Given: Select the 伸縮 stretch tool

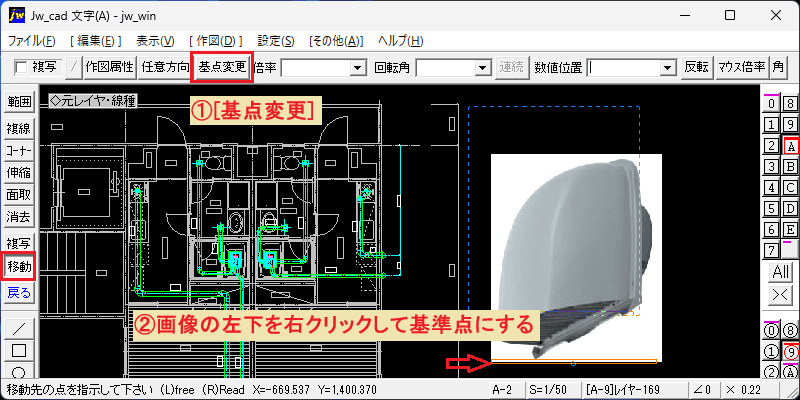Looking at the screenshot, I should (x=19, y=173).
